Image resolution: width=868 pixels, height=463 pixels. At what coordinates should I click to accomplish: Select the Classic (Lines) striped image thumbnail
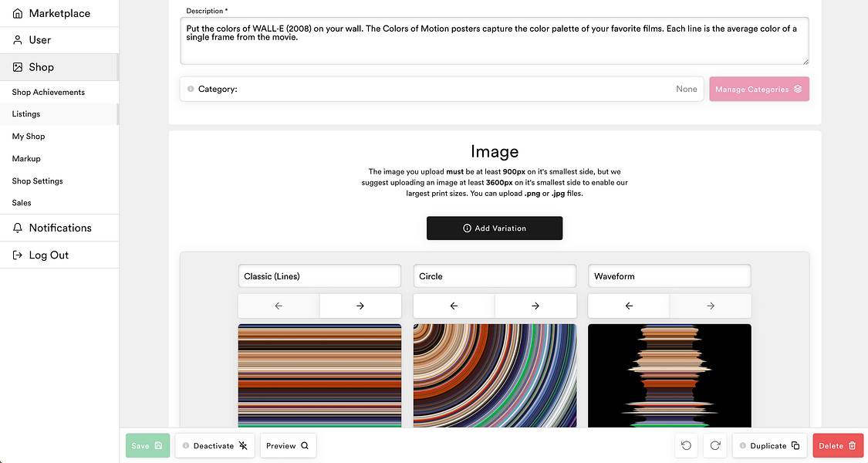click(x=319, y=376)
